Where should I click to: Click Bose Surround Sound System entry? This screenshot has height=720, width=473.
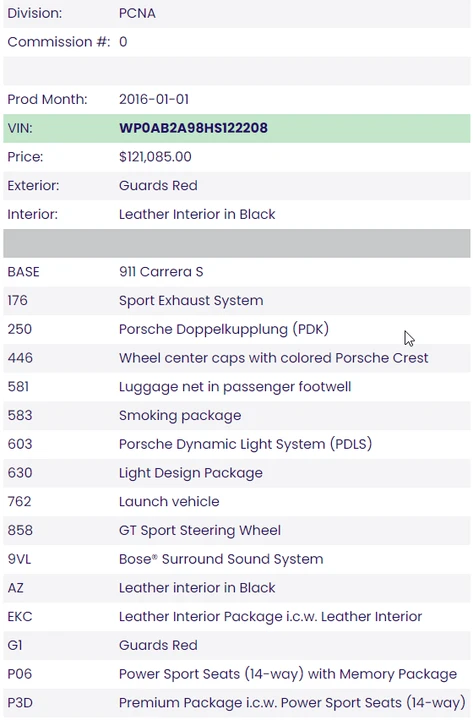point(221,559)
